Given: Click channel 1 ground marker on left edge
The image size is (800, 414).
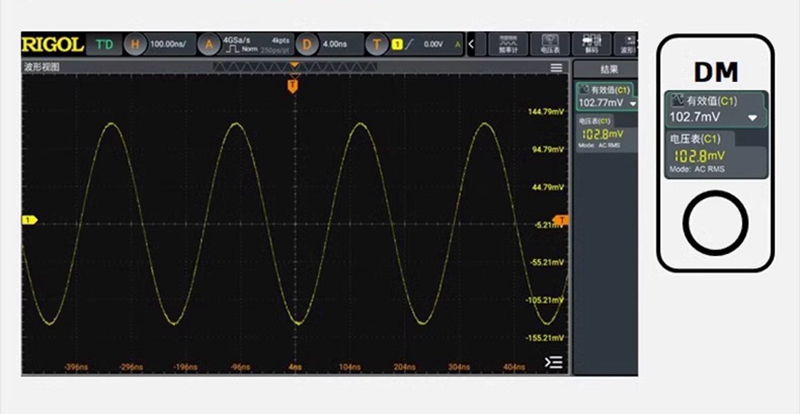Looking at the screenshot, I should click(x=29, y=219).
